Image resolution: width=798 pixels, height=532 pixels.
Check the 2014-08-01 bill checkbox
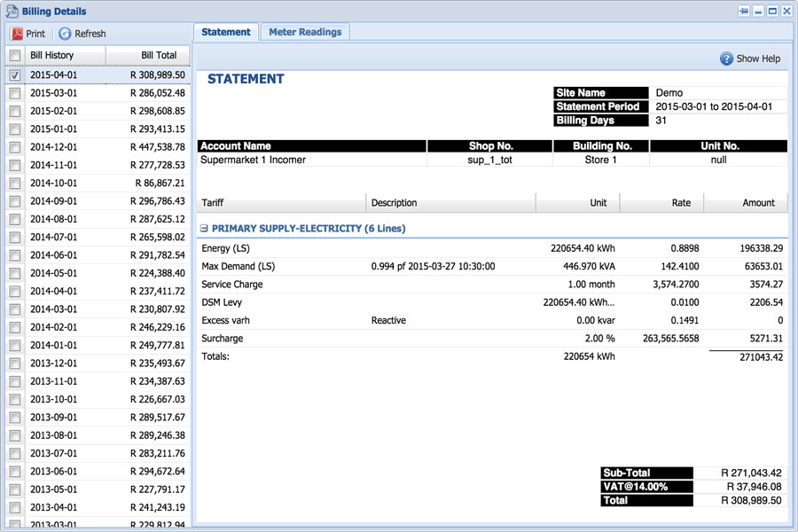pyautogui.click(x=15, y=219)
